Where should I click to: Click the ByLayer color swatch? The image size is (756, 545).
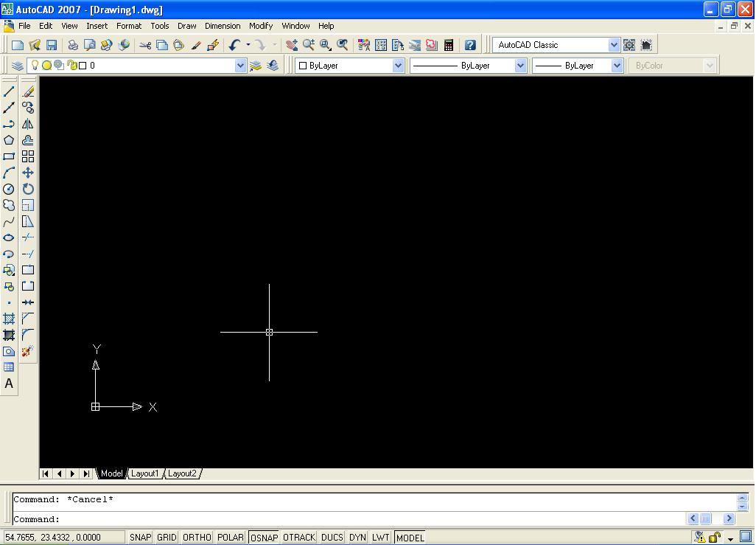(304, 65)
